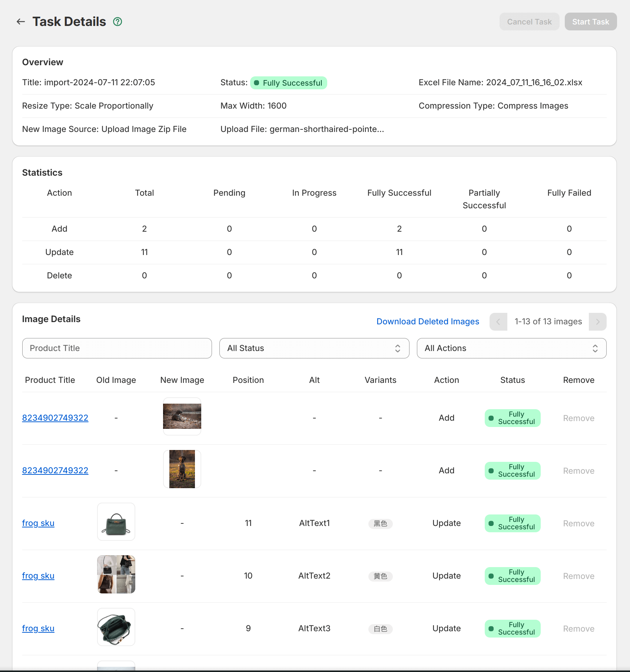View old image of open green bag

point(116,627)
